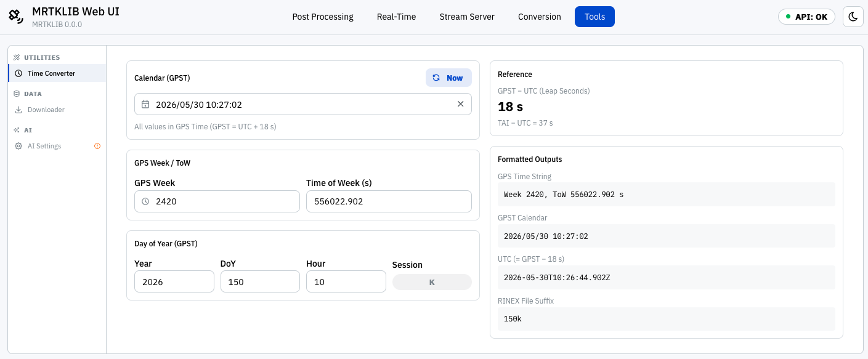Click the calendar icon in the date field
Image resolution: width=868 pixels, height=359 pixels.
coord(145,105)
